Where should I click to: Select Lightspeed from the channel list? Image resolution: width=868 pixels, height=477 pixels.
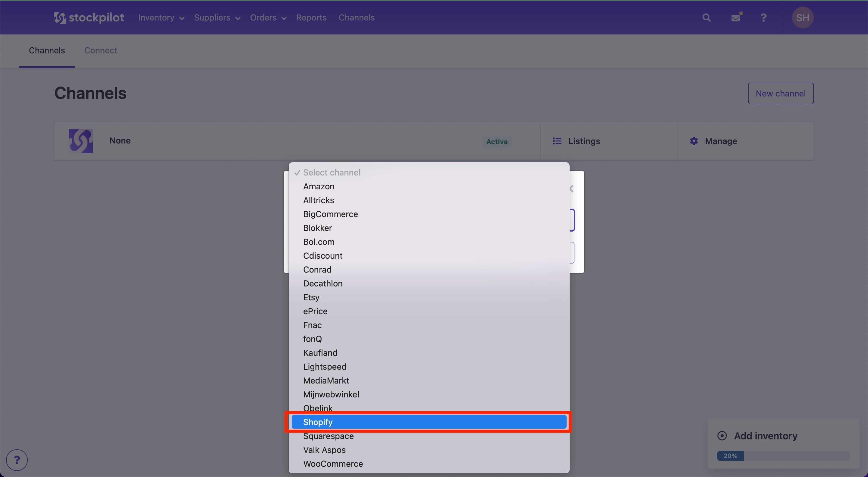point(429,366)
